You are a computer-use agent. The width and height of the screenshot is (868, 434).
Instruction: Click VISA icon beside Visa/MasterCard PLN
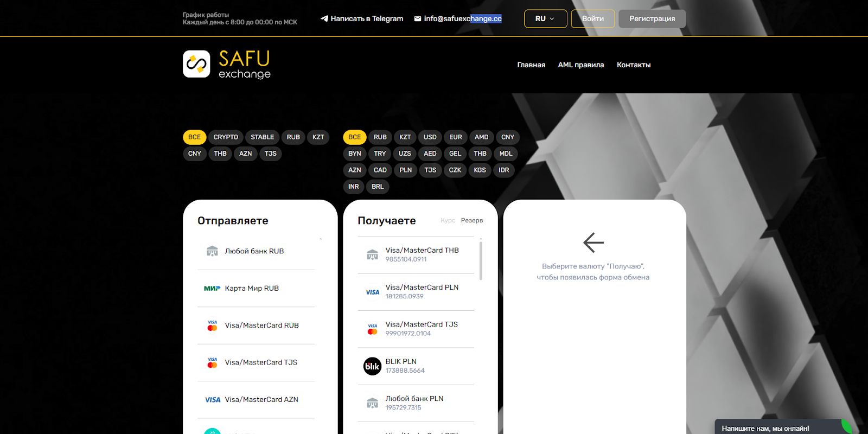coord(372,292)
